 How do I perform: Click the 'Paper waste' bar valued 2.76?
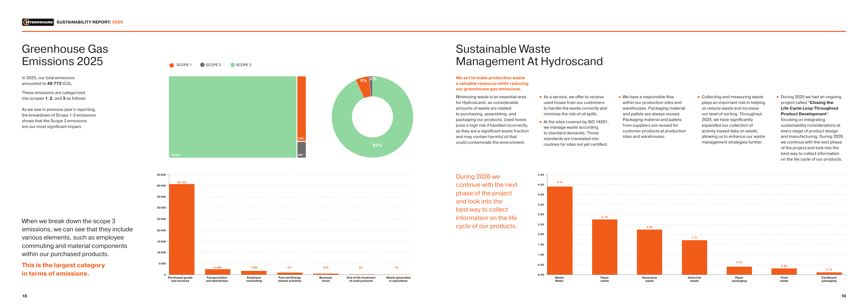[x=604, y=247]
